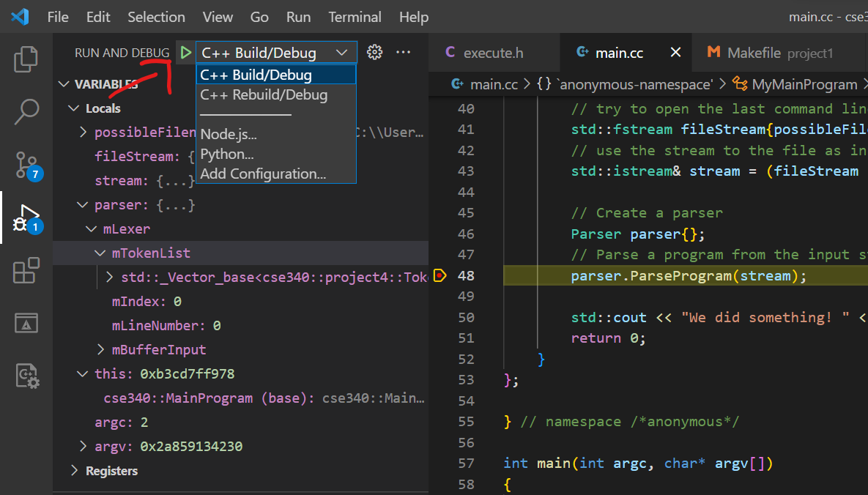
Task: Open Source Control showing 7 pending changes
Action: pyautogui.click(x=26, y=166)
